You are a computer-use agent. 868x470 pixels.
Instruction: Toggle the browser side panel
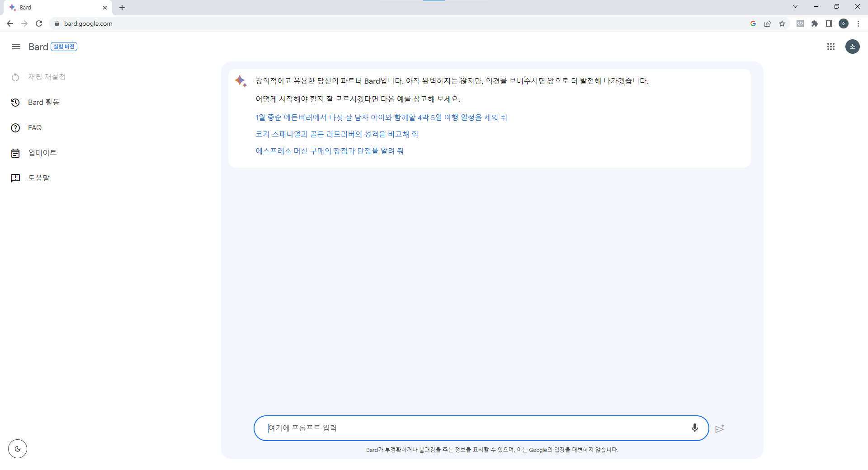pyautogui.click(x=829, y=23)
